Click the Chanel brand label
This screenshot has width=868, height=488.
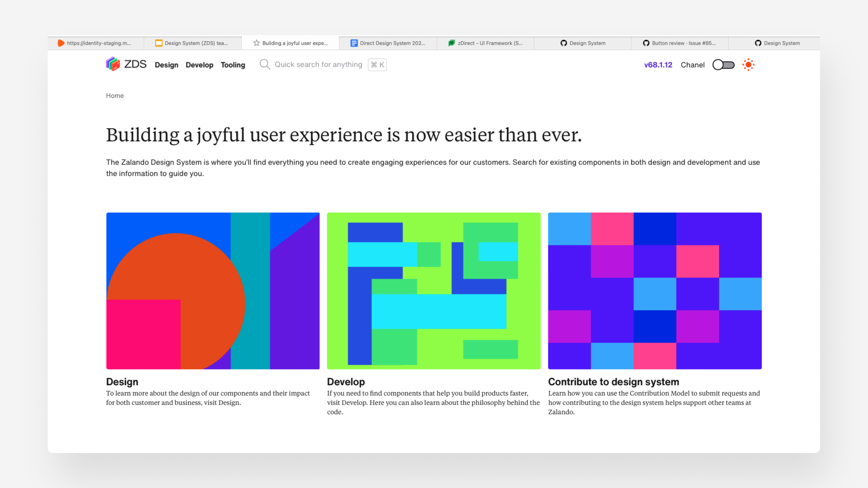pos(692,64)
